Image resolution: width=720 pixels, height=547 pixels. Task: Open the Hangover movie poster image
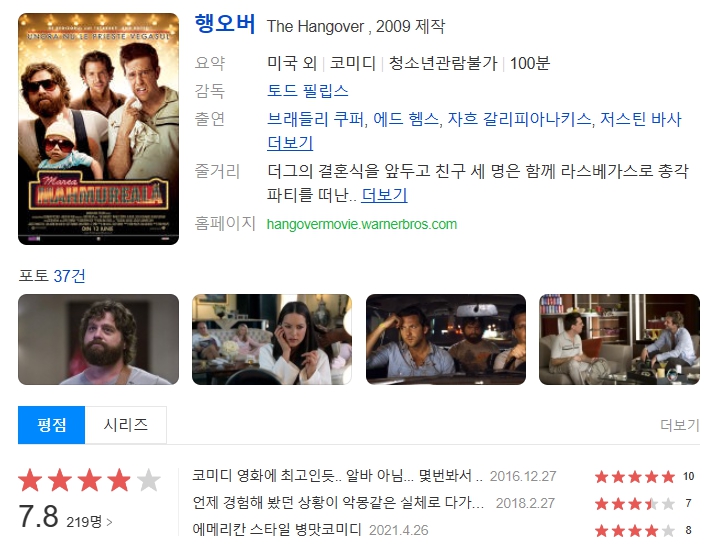click(98, 129)
